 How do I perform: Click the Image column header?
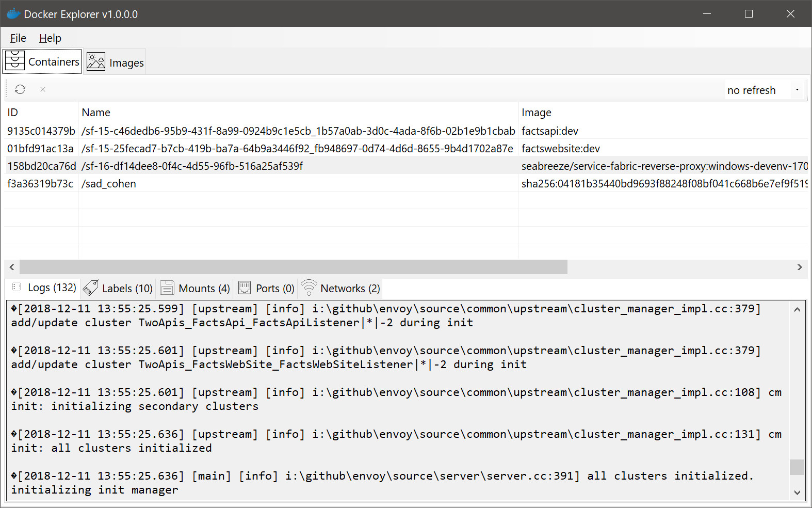[x=537, y=113]
